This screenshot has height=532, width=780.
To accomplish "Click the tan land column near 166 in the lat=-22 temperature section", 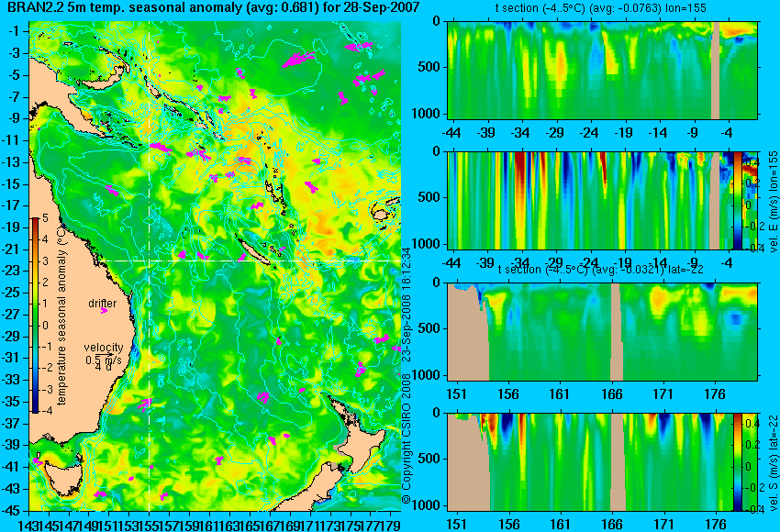I will pos(617,332).
